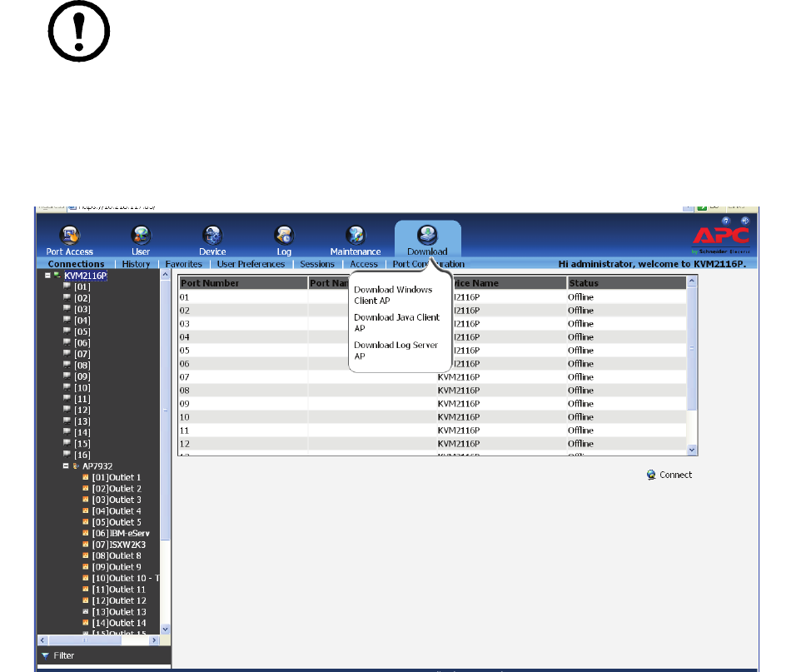Click the Connect button label
This screenshot has height=672, width=806.
[x=675, y=475]
